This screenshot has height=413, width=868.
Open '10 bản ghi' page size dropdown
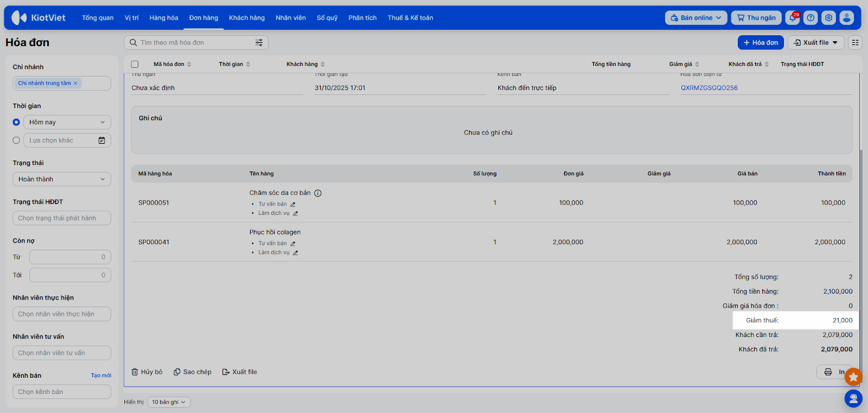(169, 402)
